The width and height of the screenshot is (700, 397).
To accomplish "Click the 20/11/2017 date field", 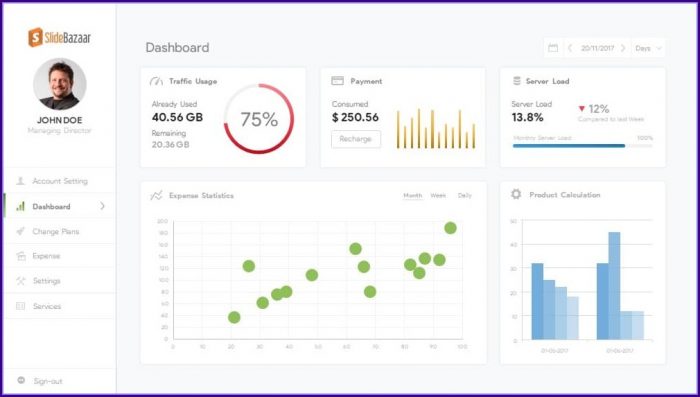I will coord(597,48).
